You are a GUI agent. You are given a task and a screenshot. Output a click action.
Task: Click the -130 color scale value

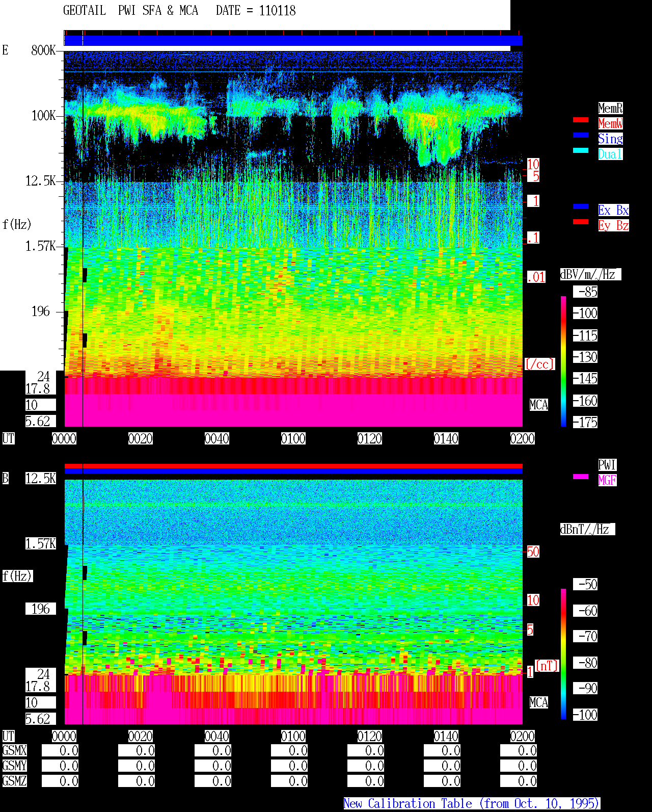585,357
